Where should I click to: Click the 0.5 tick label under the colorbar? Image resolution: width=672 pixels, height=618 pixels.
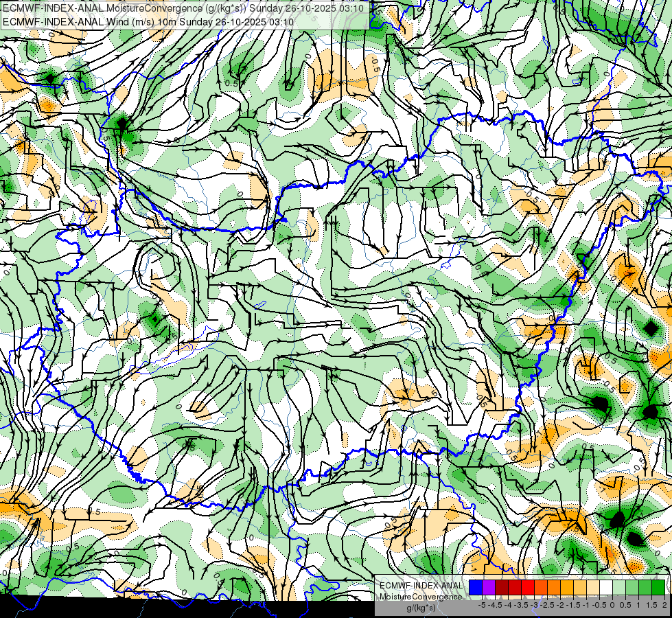pyautogui.click(x=625, y=605)
